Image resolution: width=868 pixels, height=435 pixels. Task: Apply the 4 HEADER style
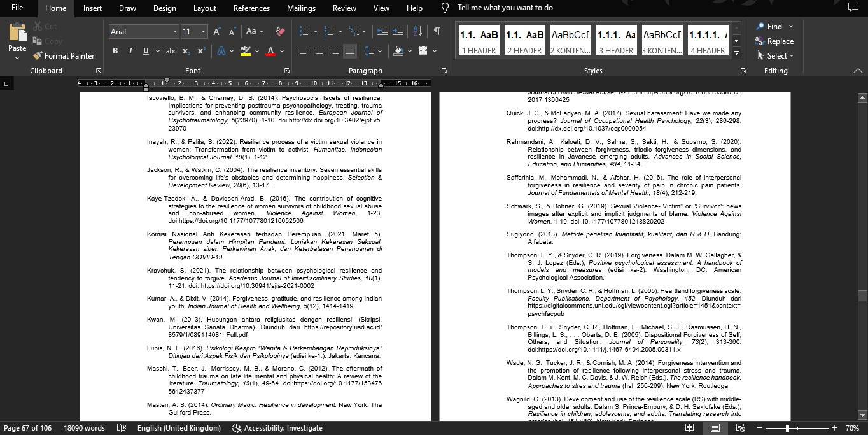(x=708, y=41)
